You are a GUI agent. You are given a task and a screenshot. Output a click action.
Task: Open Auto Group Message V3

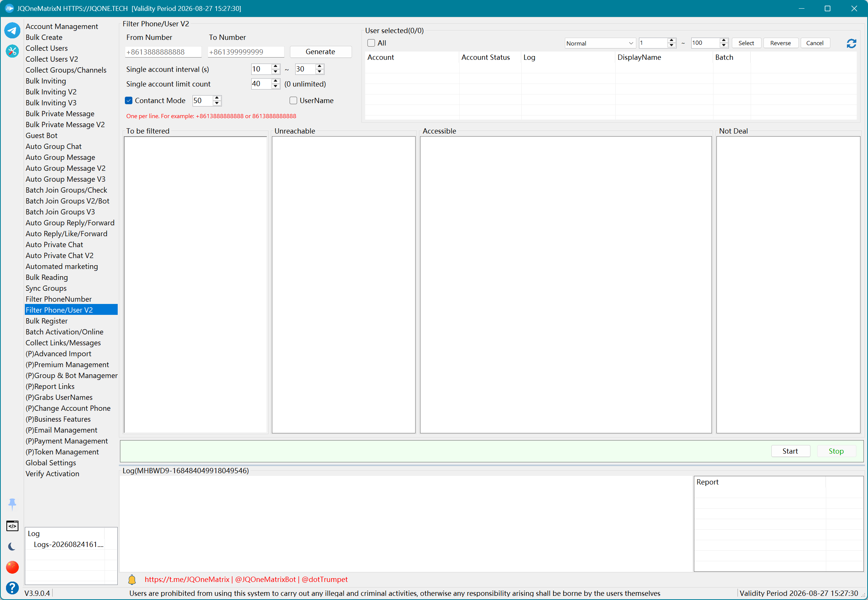click(x=65, y=179)
